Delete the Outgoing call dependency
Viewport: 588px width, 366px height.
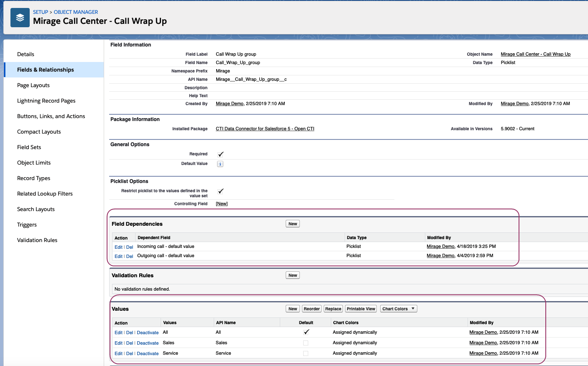pos(130,256)
